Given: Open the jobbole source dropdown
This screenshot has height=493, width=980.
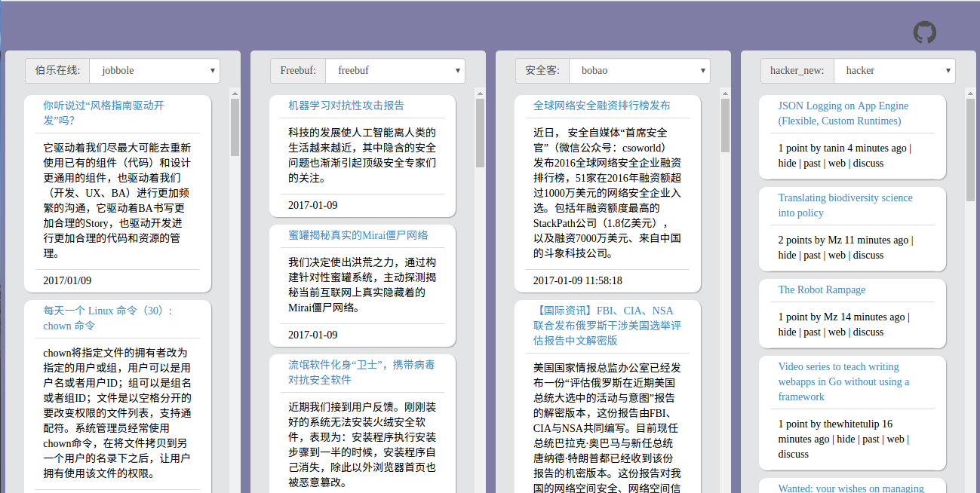Looking at the screenshot, I should pos(155,71).
